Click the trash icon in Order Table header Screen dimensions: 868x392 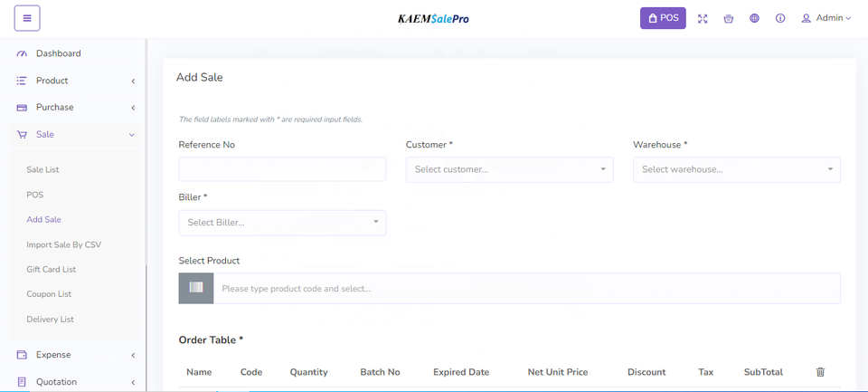820,372
